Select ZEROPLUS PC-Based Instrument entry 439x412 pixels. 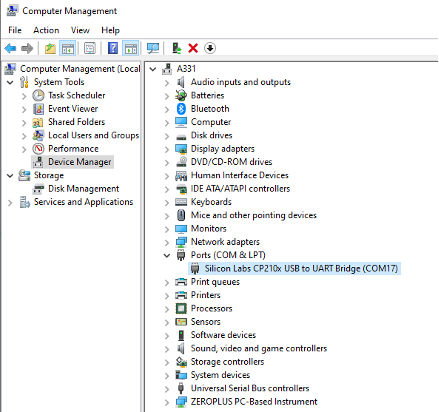coord(254,402)
